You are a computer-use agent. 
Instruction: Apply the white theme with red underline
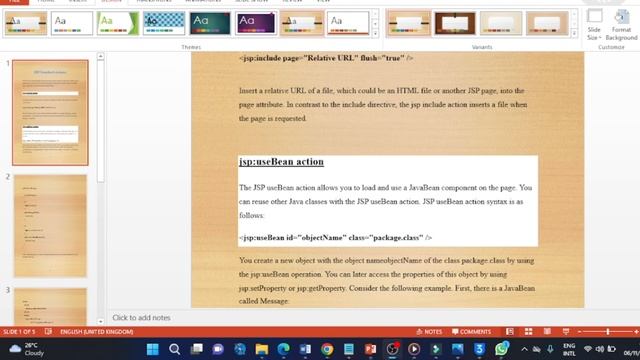click(348, 23)
